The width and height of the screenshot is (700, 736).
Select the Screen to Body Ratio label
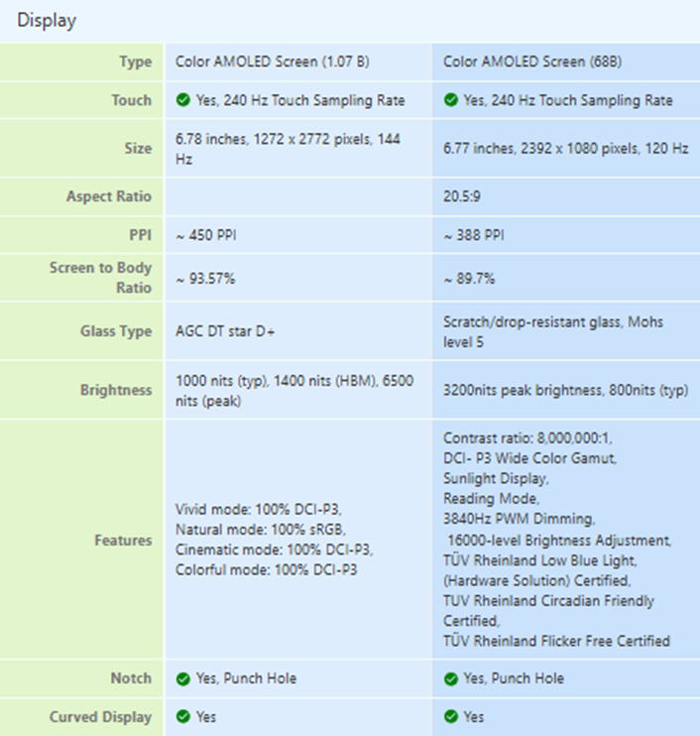[101, 278]
